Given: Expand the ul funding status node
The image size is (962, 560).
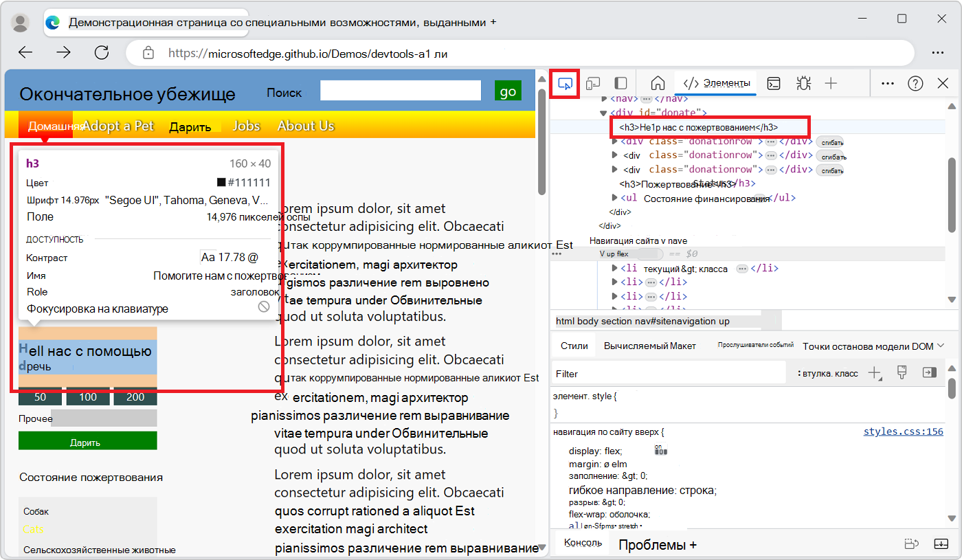Looking at the screenshot, I should [615, 198].
